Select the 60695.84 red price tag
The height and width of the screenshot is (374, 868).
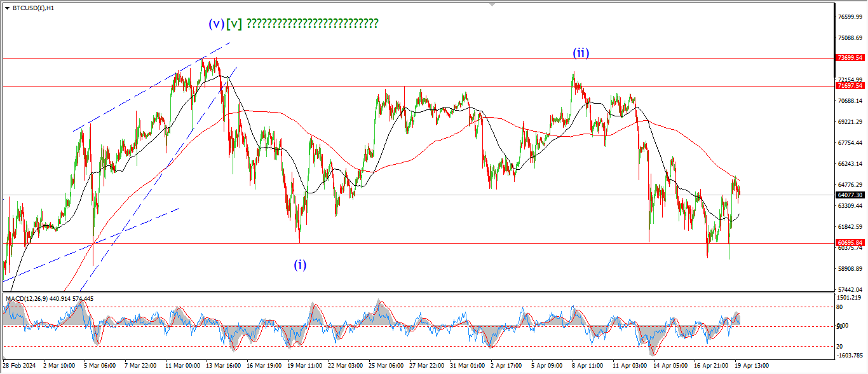point(850,243)
